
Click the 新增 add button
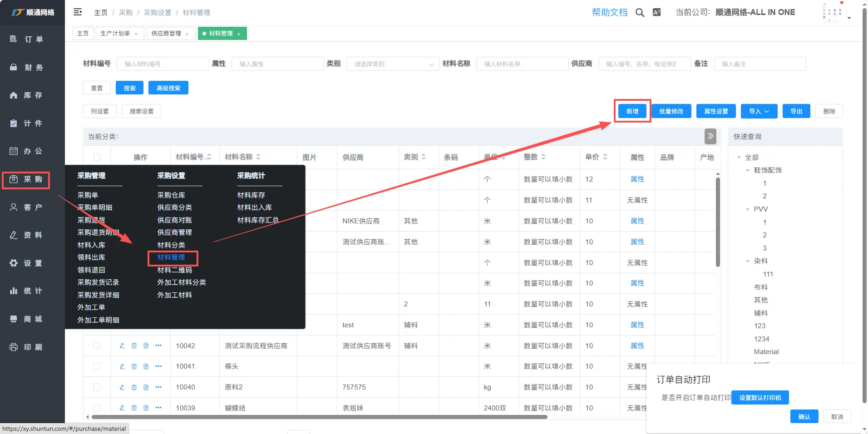[632, 111]
